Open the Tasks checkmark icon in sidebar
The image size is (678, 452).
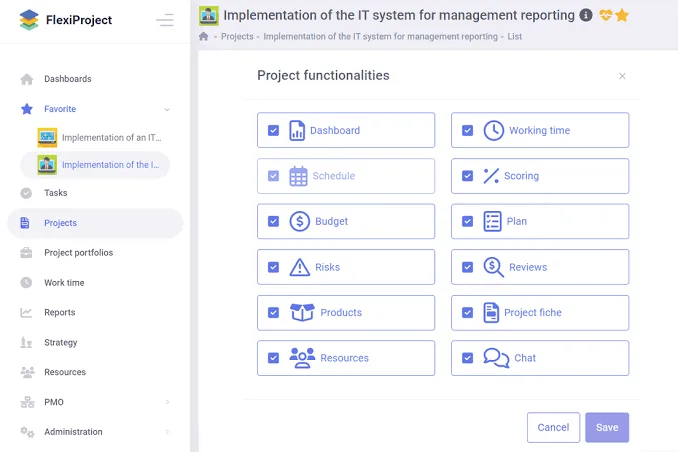[x=26, y=193]
